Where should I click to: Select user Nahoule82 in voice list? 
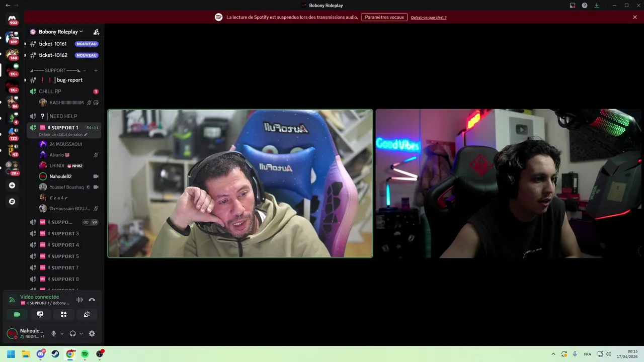pyautogui.click(x=68, y=176)
